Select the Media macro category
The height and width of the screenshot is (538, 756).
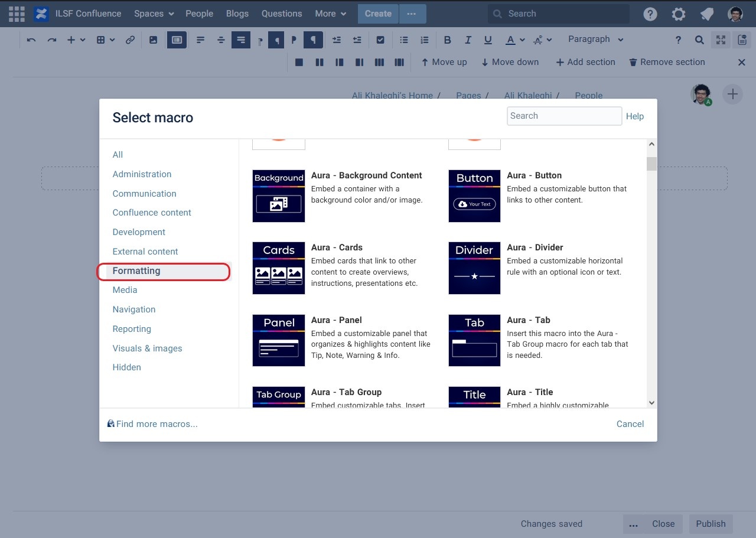click(x=125, y=290)
